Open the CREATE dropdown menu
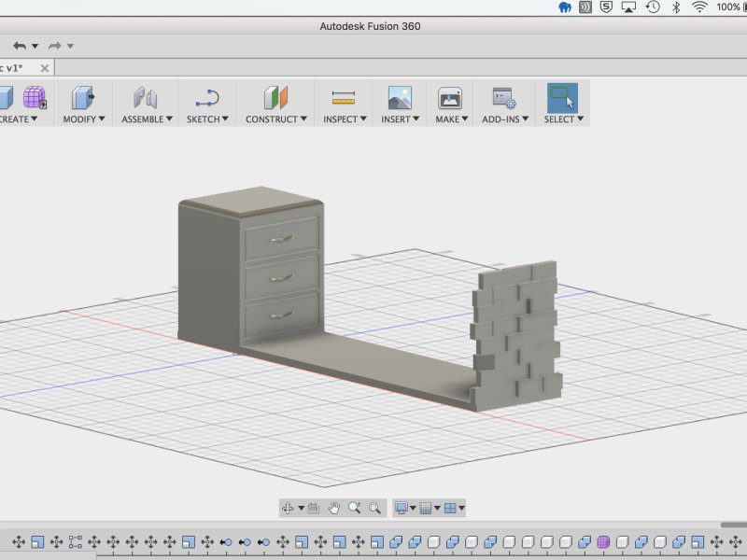The width and height of the screenshot is (747, 560). click(x=18, y=119)
